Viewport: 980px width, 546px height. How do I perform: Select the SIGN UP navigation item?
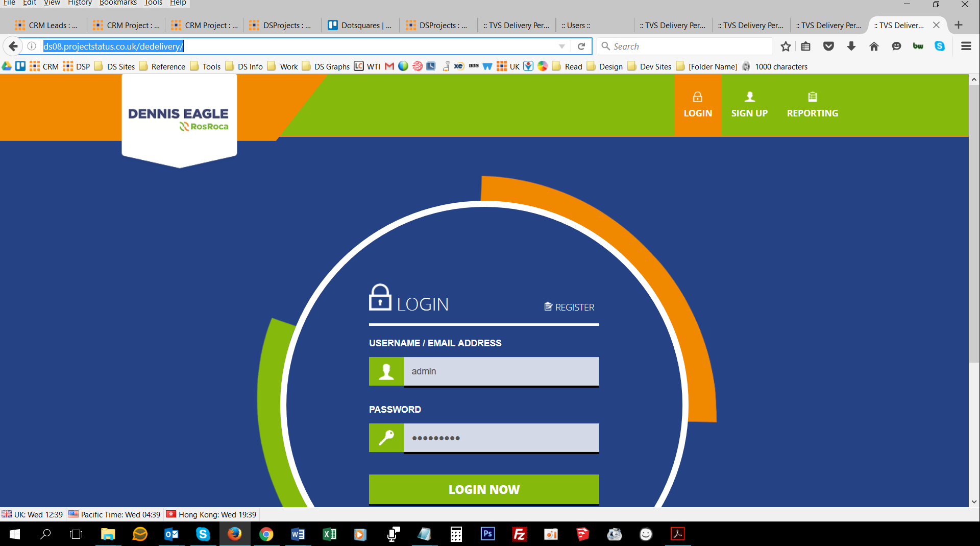click(x=749, y=105)
